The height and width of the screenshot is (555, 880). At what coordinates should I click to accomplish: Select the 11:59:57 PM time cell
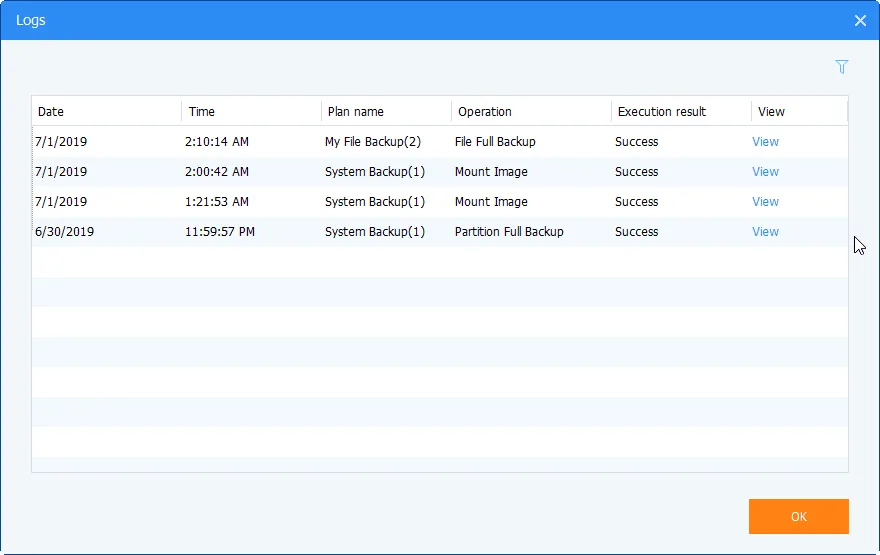tap(220, 232)
